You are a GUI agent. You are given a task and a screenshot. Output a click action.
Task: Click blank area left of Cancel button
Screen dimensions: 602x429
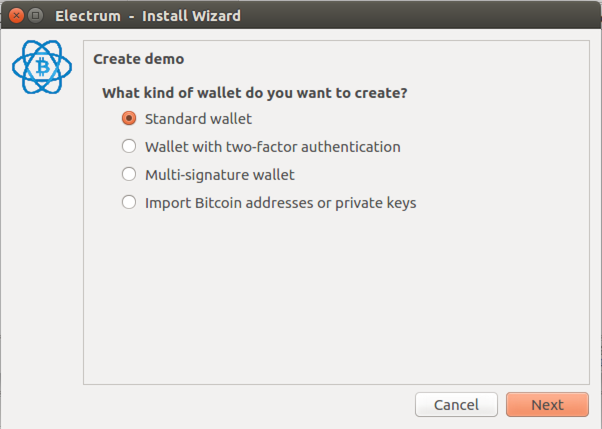[246, 404]
